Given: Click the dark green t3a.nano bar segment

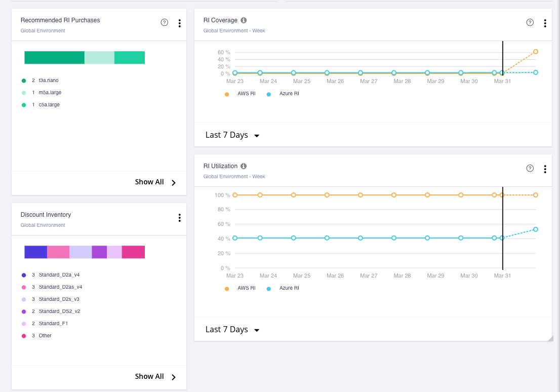Looking at the screenshot, I should coord(54,57).
